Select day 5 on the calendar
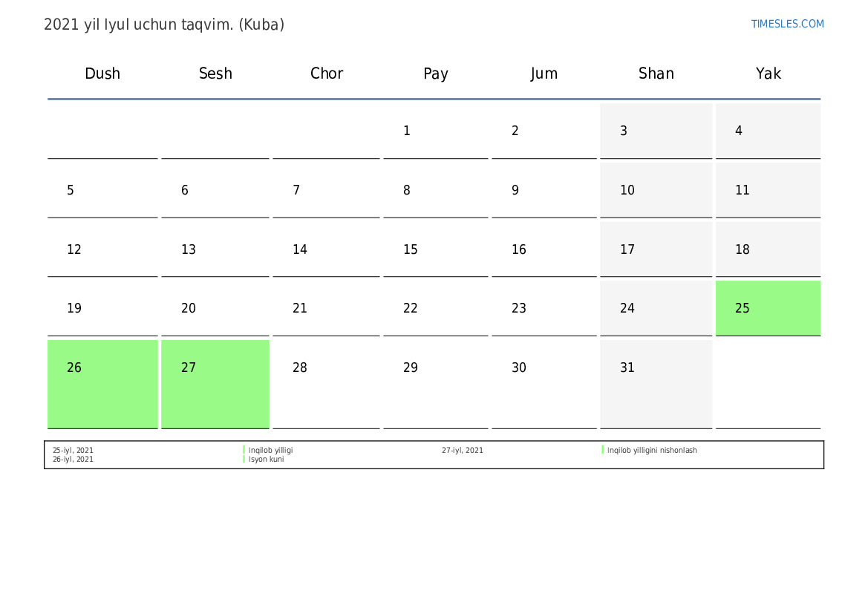 [102, 190]
